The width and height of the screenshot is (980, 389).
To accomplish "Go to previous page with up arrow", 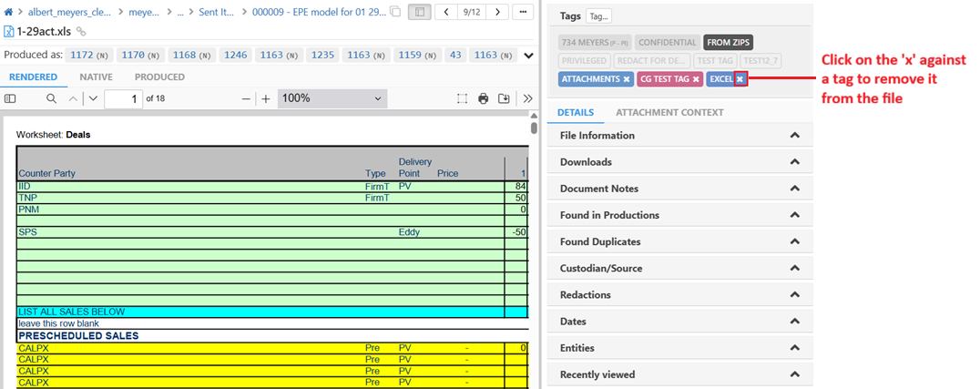I will pos(73,98).
